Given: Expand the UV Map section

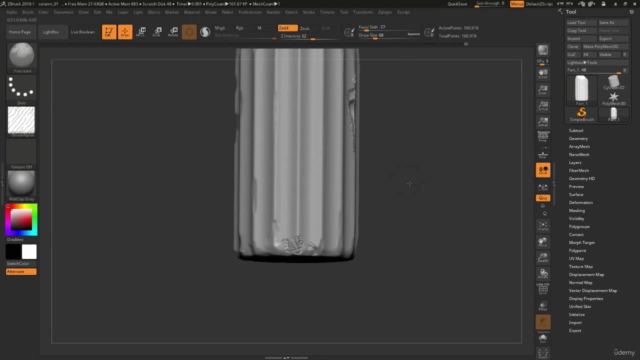Looking at the screenshot, I should [x=576, y=258].
